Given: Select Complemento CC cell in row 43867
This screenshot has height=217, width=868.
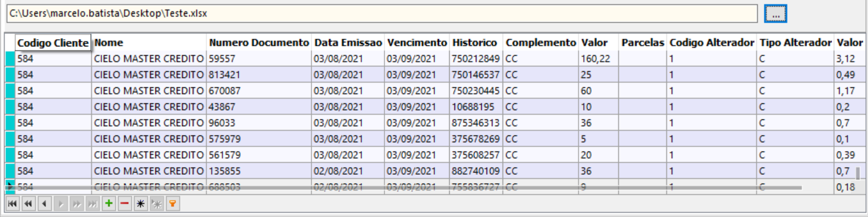Looking at the screenshot, I should pyautogui.click(x=541, y=107).
